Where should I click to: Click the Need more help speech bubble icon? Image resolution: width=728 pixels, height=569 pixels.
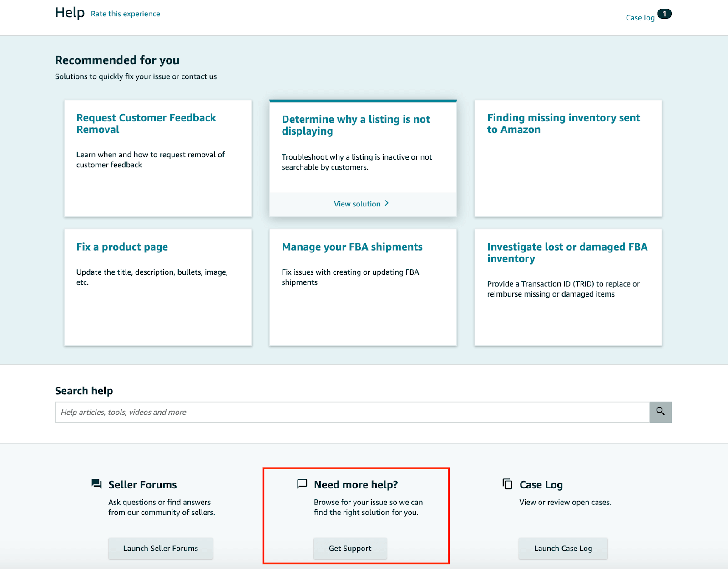302,484
